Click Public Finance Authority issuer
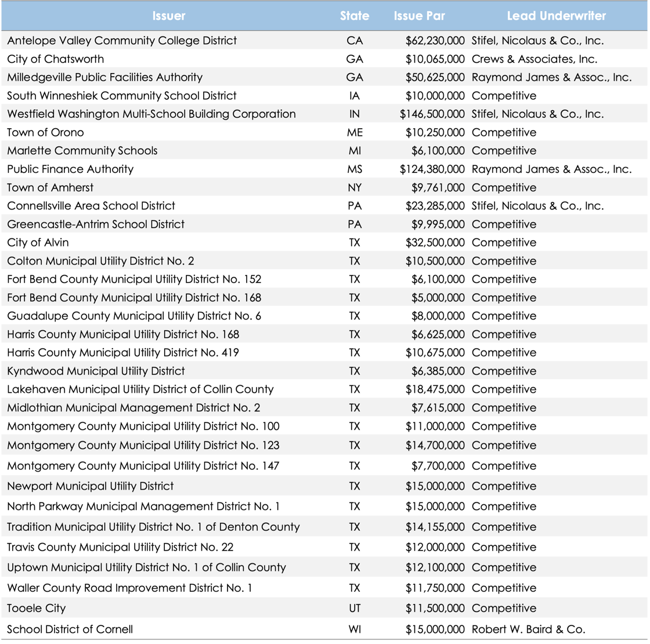This screenshot has height=644, width=650. pos(70,169)
